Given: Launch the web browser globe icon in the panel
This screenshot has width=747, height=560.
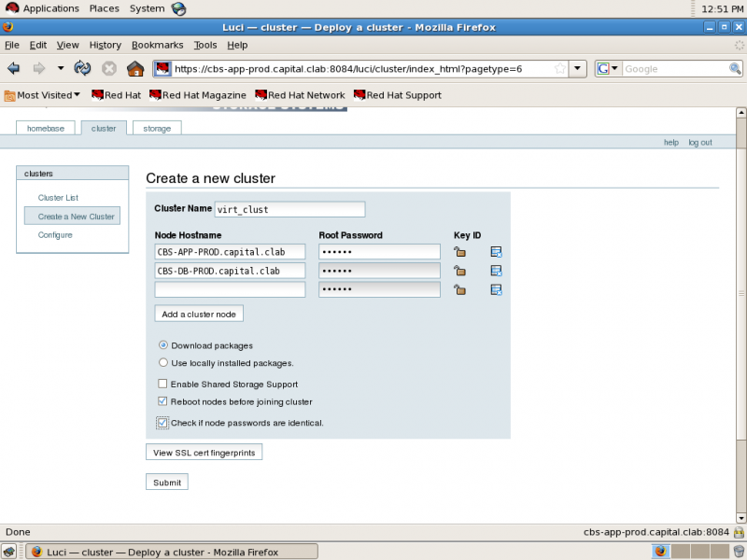Looking at the screenshot, I should pos(178,8).
